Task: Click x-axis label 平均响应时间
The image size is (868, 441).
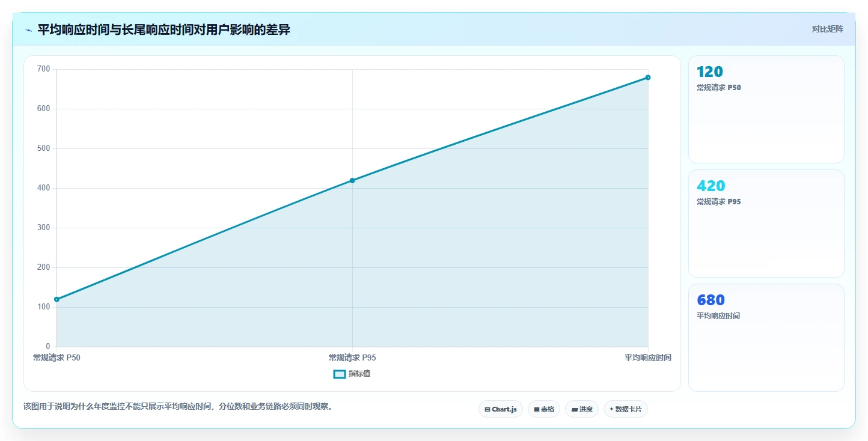Action: click(x=648, y=357)
